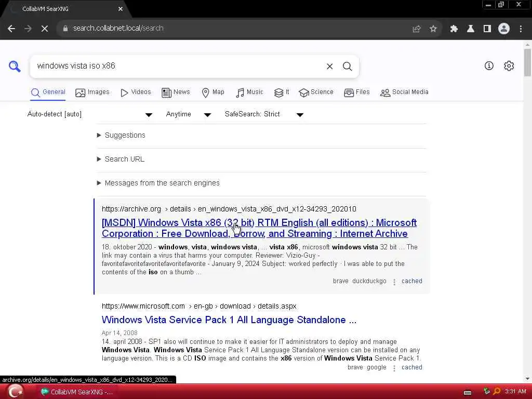Switch to the Map tab

212,92
